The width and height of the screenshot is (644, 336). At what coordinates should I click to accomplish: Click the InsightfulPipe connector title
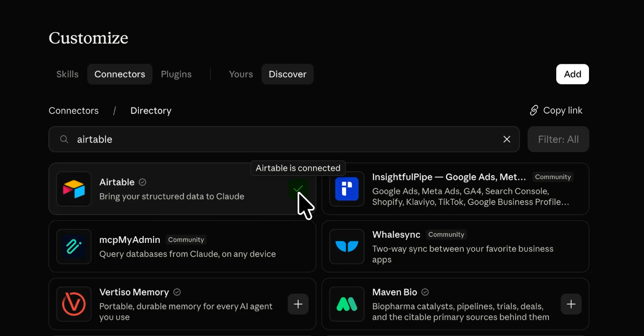[449, 177]
